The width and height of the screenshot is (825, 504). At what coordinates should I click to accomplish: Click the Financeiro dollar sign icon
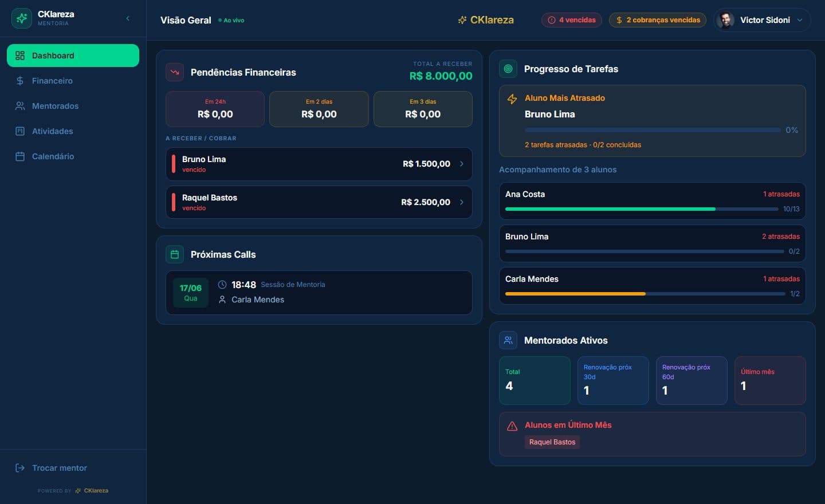20,81
